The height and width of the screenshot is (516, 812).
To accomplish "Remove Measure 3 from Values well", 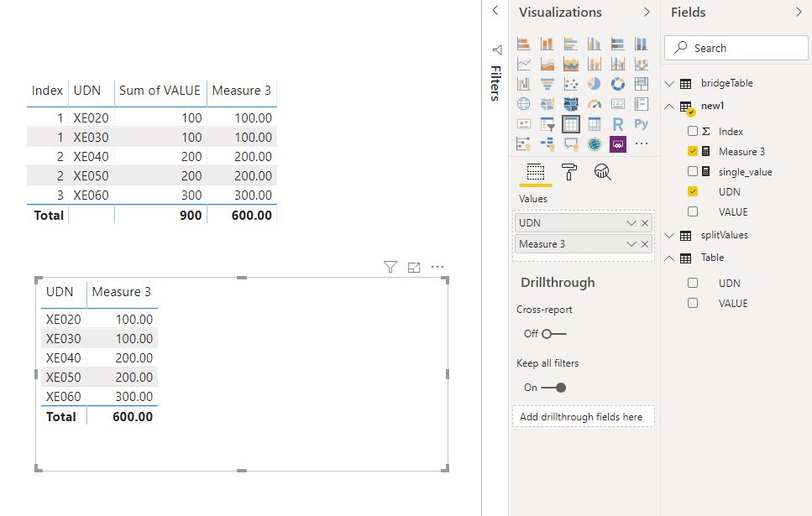I will 645,244.
